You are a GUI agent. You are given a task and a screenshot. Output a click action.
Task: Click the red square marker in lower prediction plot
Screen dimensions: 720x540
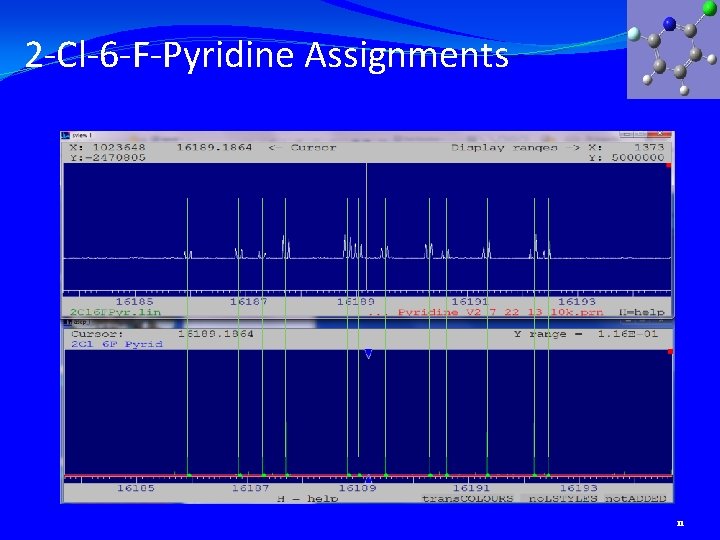pyautogui.click(x=670, y=352)
